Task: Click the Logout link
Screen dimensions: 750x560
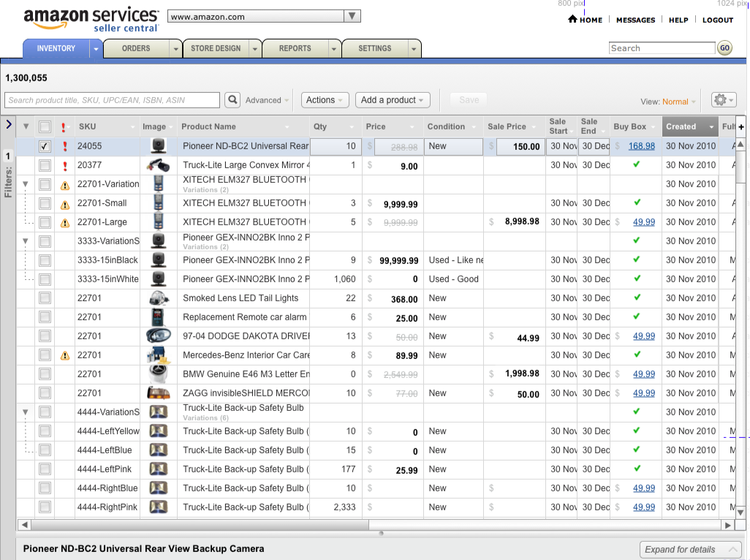Action: (718, 20)
